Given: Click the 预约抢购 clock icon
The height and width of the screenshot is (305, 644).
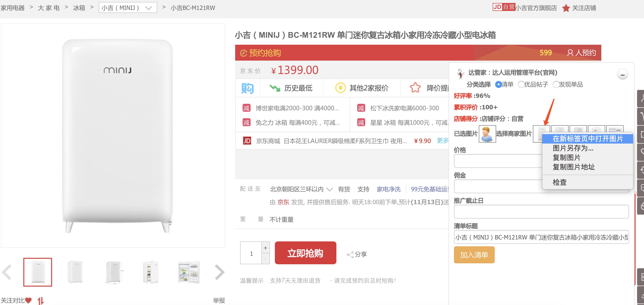Looking at the screenshot, I should [x=243, y=53].
